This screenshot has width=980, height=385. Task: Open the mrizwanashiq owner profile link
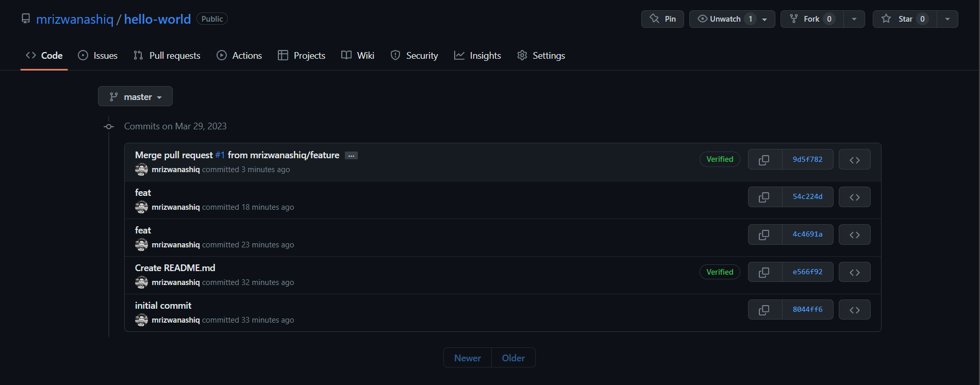click(75, 20)
